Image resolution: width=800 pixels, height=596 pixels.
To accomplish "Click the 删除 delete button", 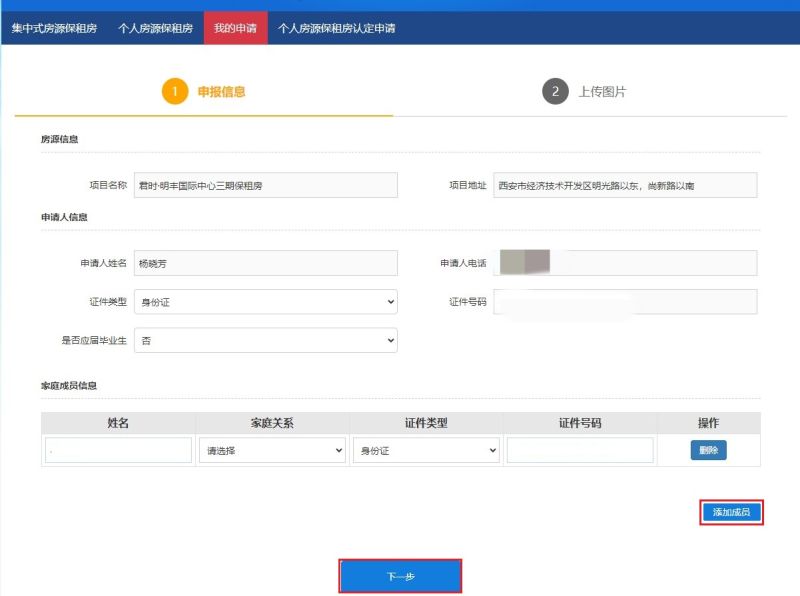I will click(x=709, y=450).
